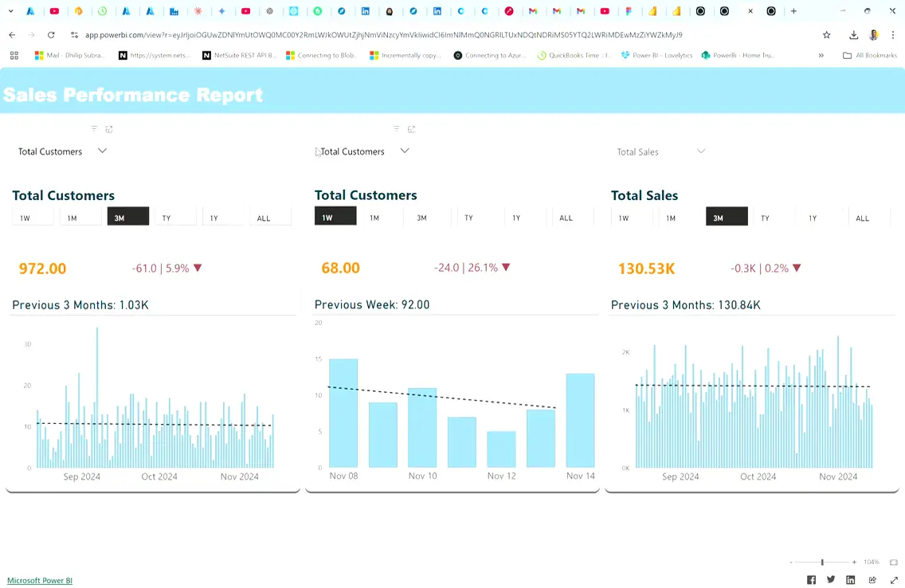Select 1Y on the middle Total Customers card
This screenshot has width=905, height=588.
pos(525,217)
